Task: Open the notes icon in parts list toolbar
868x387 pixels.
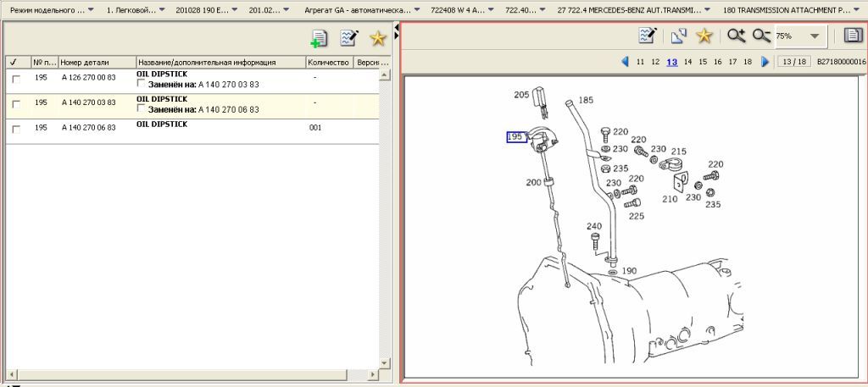Action: [x=348, y=38]
